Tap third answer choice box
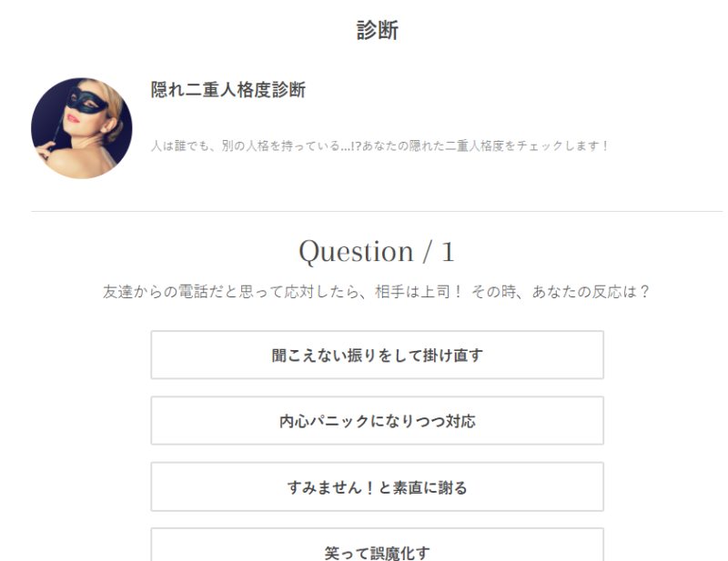The image size is (728, 561). pos(377,486)
